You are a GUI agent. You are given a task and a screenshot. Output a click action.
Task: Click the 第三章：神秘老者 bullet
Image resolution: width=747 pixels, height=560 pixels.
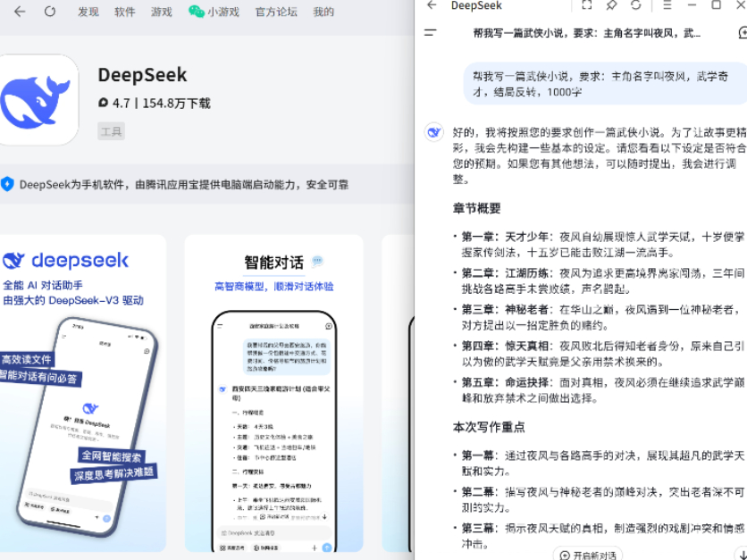(x=602, y=318)
